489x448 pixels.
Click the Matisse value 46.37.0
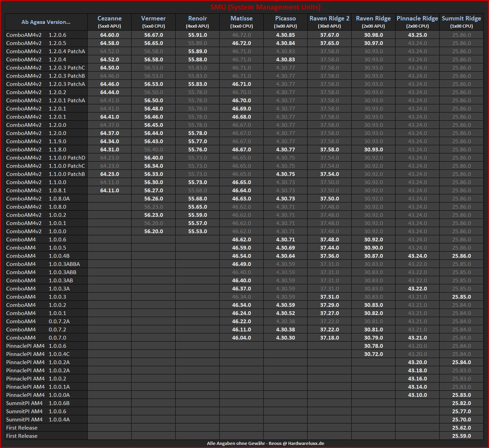241,288
